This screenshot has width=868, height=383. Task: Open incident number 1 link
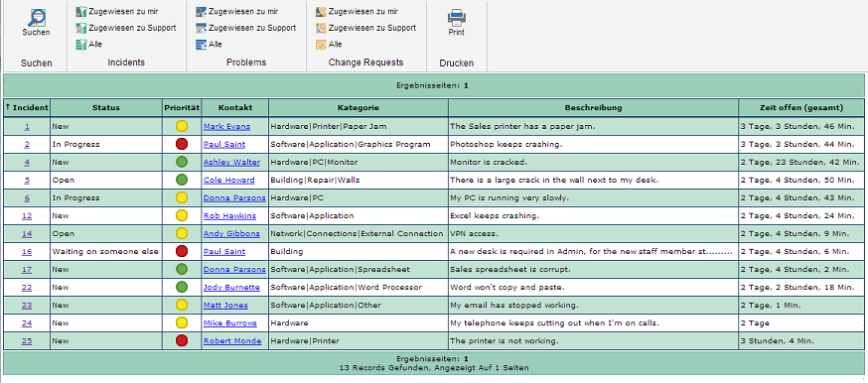point(27,127)
